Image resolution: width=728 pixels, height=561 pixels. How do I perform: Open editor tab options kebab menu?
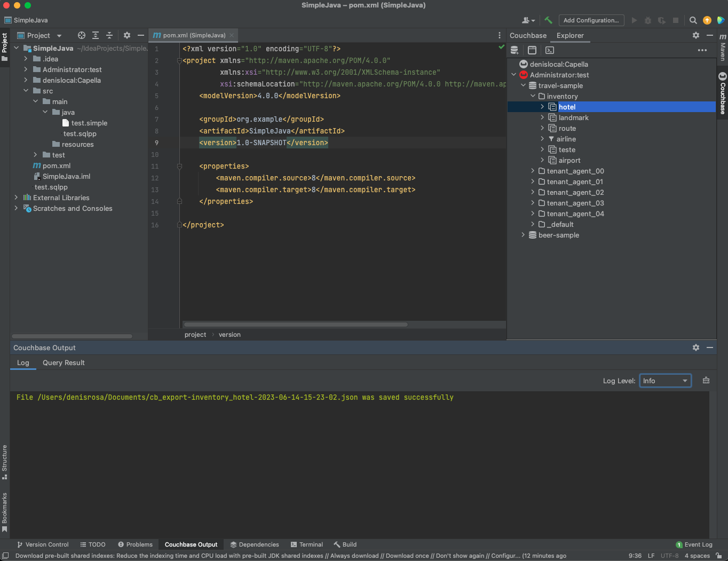pos(500,35)
